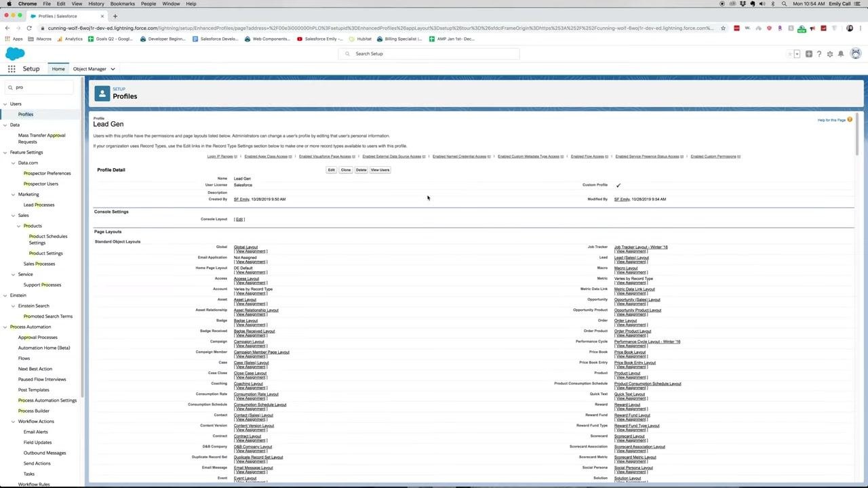Collapse the Feature Settings tree section

(5, 152)
